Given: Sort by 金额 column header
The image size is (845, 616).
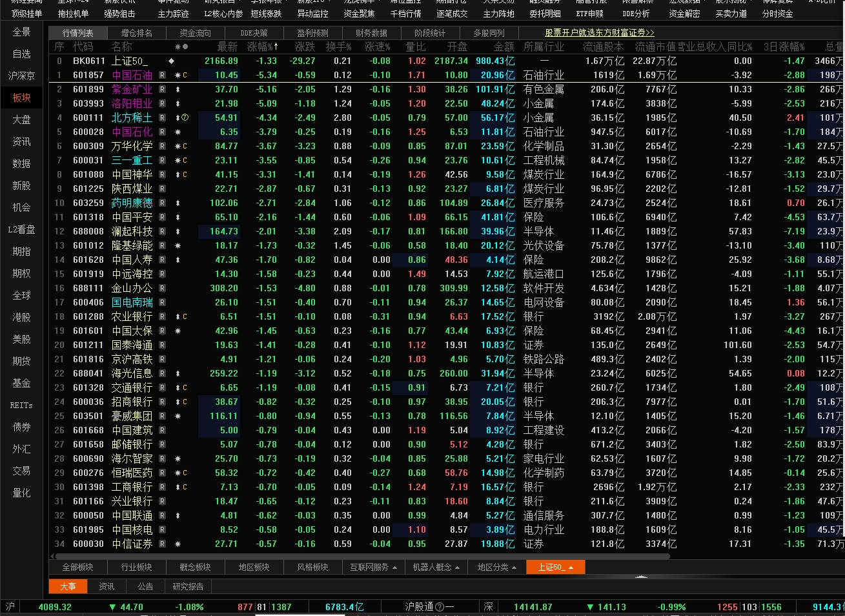Looking at the screenshot, I should 504,46.
